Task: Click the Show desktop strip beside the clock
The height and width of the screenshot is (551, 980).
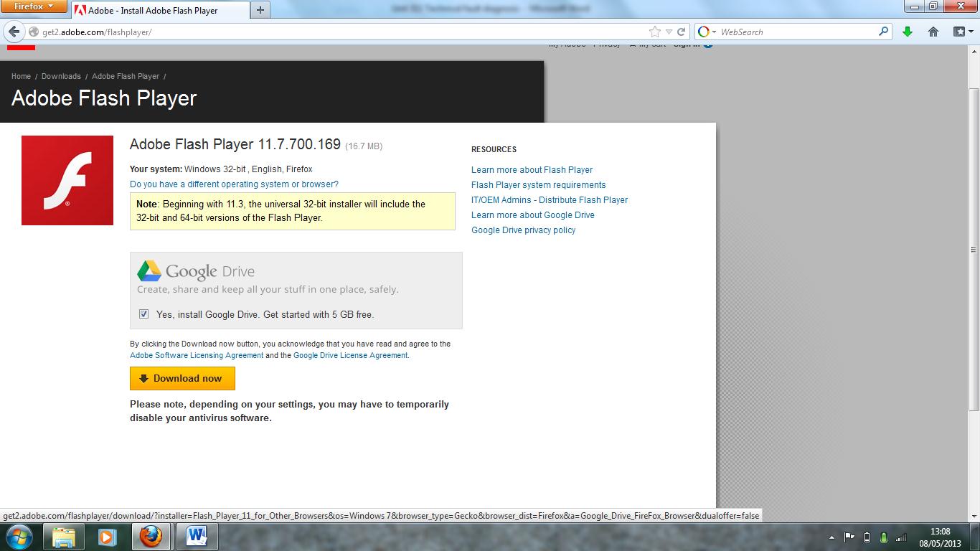Action: point(975,537)
